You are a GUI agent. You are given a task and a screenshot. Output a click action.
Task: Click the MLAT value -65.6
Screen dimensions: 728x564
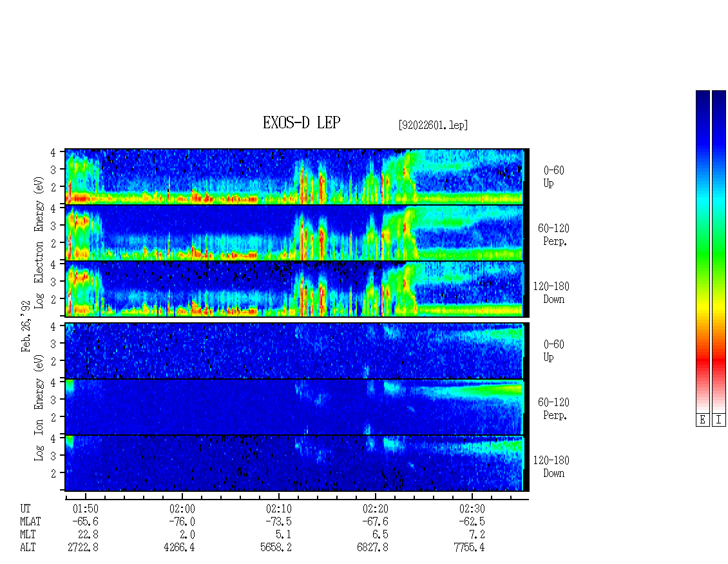(x=86, y=521)
